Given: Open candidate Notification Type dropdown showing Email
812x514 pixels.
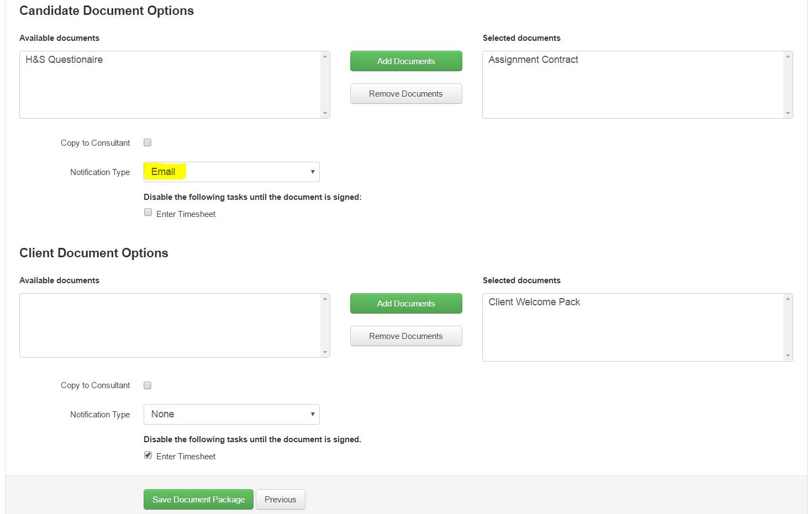Looking at the screenshot, I should click(x=231, y=172).
